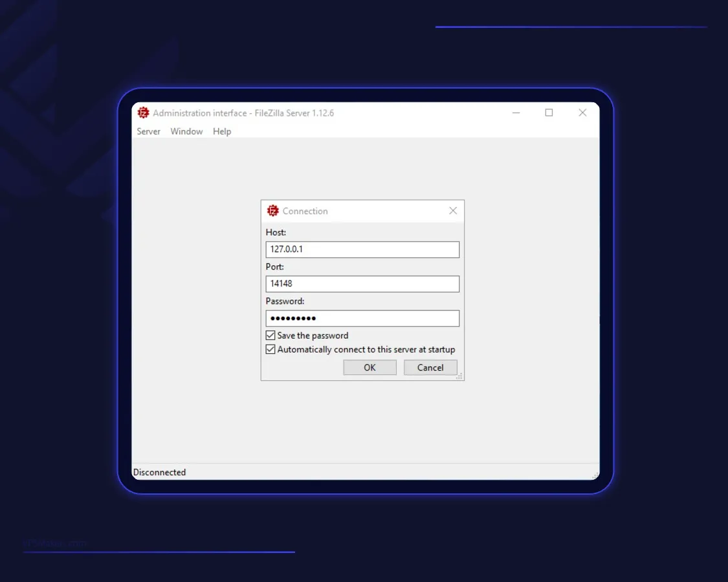This screenshot has height=582, width=728.
Task: Close the Connection dialog with X
Action: pyautogui.click(x=453, y=211)
